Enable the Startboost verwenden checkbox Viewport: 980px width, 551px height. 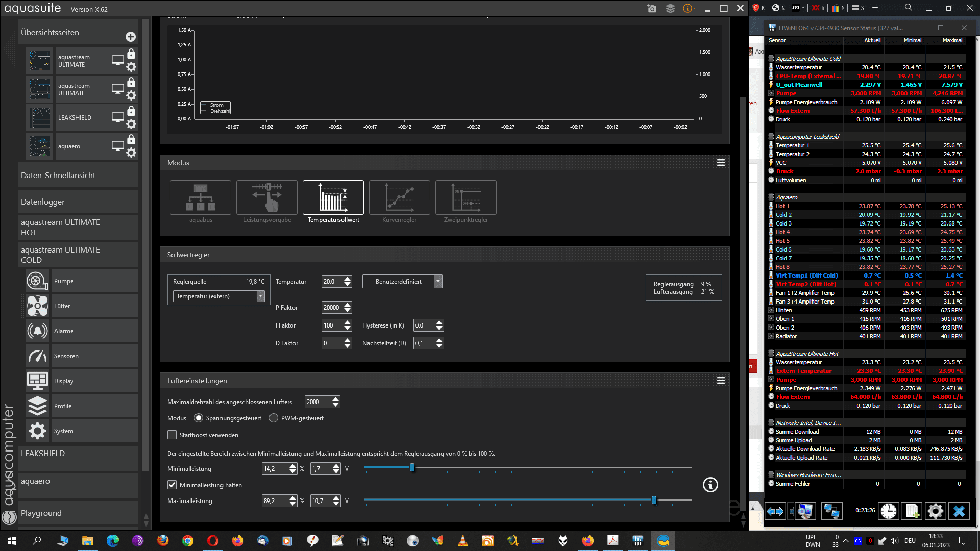(x=172, y=435)
